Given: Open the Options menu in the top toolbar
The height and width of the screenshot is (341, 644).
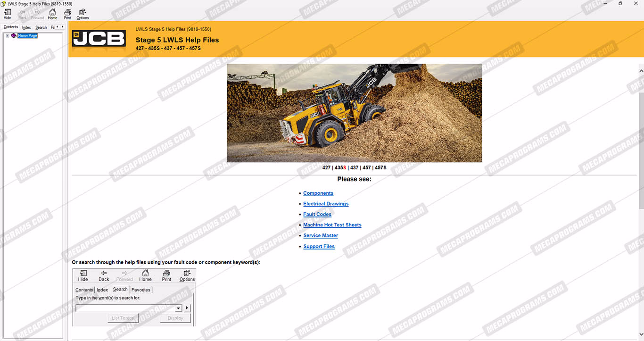Looking at the screenshot, I should tap(83, 14).
